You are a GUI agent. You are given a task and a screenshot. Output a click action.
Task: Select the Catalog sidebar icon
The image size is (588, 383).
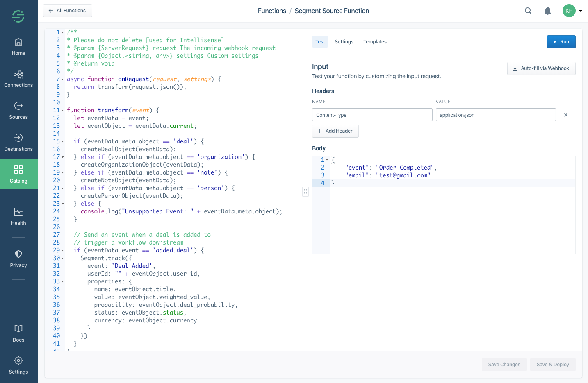(18, 174)
